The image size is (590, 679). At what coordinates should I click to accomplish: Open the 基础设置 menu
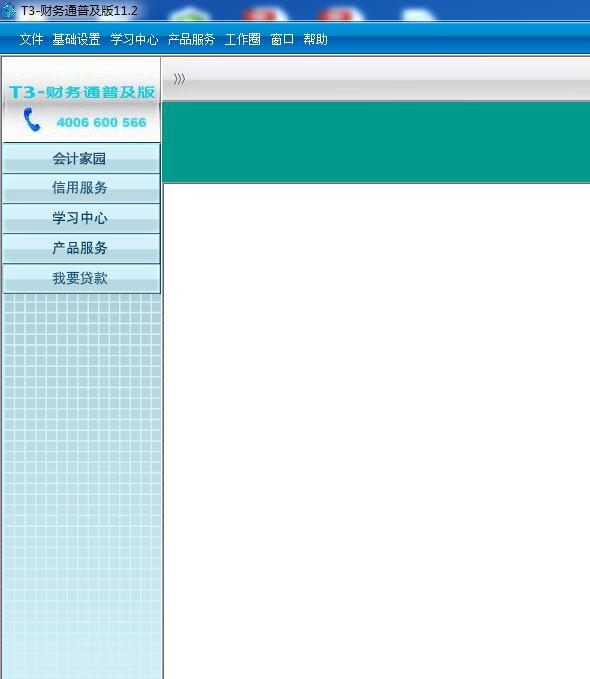77,39
